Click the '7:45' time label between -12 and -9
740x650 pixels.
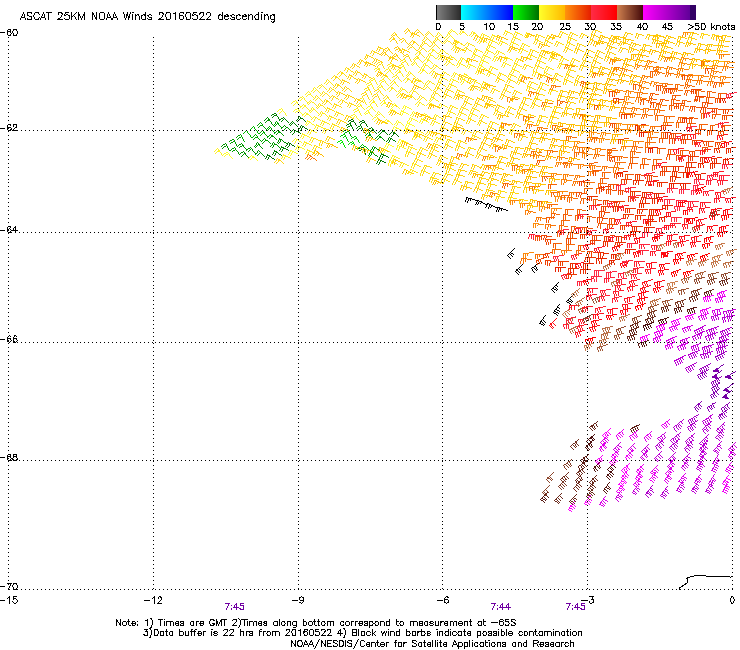click(235, 607)
